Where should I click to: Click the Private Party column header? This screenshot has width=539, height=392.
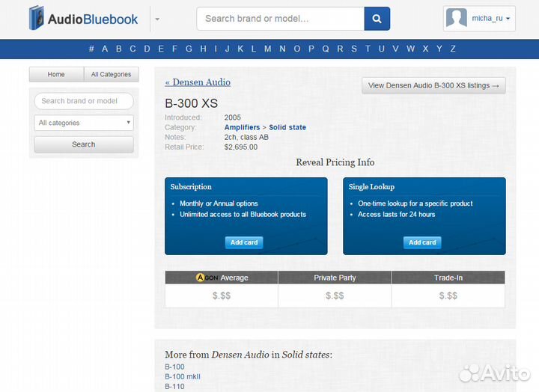335,278
